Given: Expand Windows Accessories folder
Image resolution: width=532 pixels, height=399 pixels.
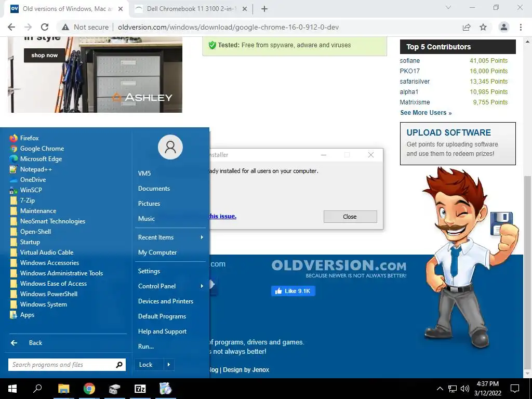Looking at the screenshot, I should point(45,263).
